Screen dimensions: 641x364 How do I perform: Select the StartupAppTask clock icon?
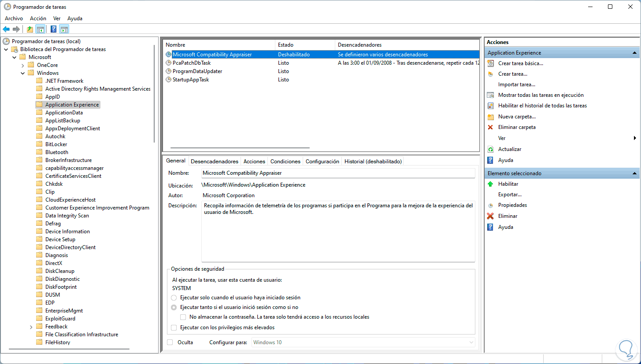pos(168,80)
